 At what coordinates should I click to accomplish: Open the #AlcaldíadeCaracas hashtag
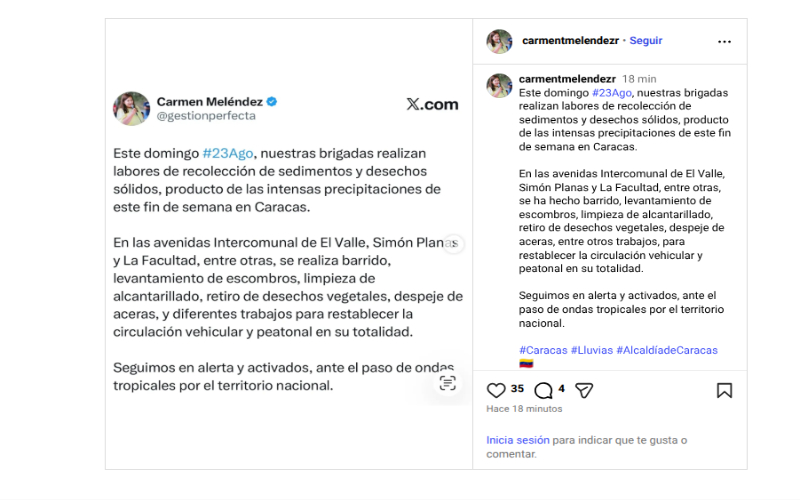pos(667,350)
